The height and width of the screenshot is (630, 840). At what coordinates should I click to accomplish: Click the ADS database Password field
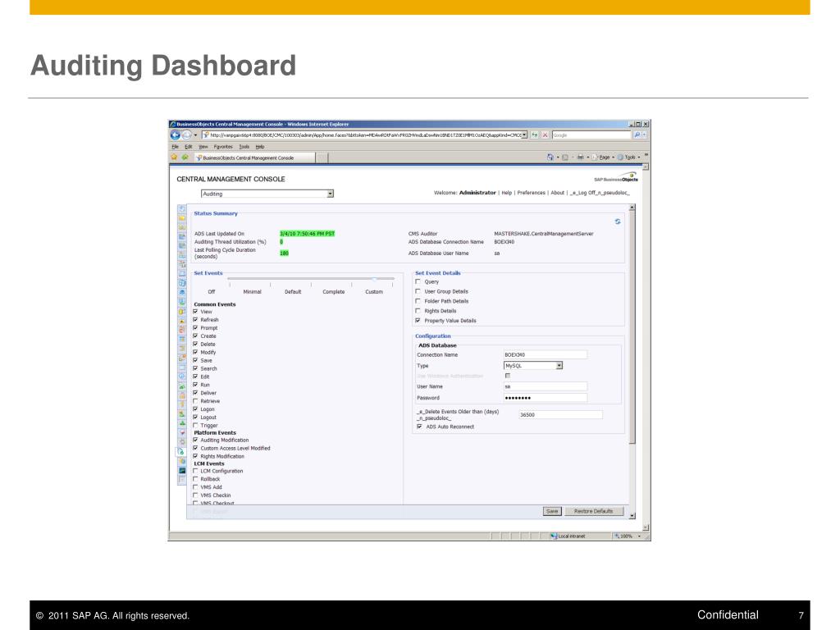click(546, 398)
